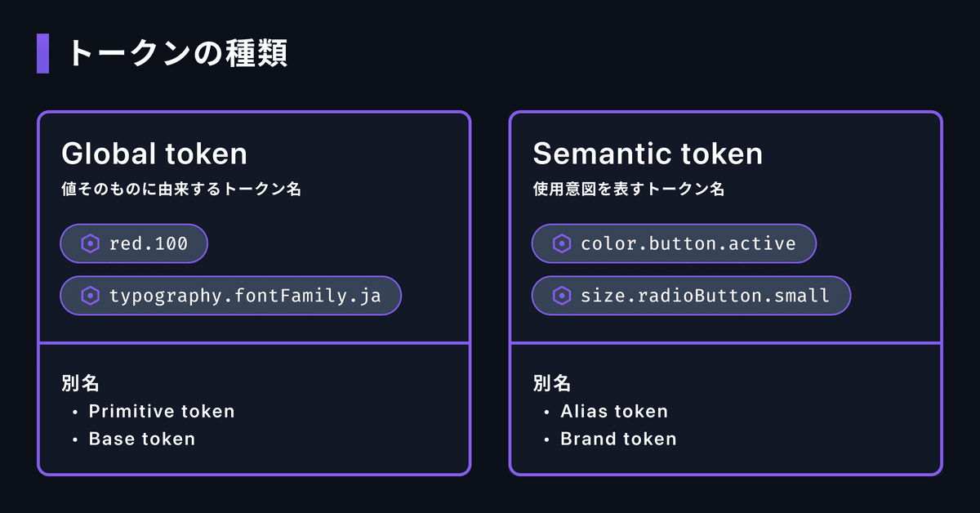The height and width of the screenshot is (513, 980).
Task: Pick the Brand token list item
Action: pos(618,439)
